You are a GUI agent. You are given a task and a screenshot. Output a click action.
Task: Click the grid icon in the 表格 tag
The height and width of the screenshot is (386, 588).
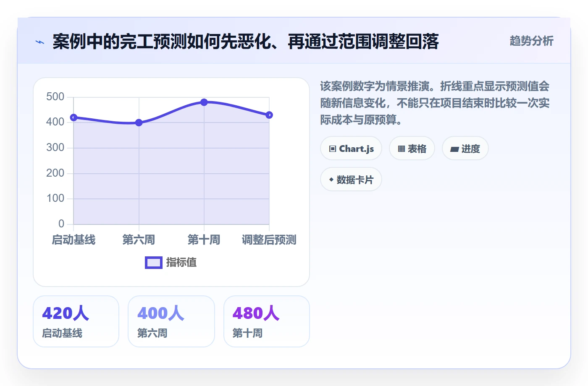(x=402, y=149)
